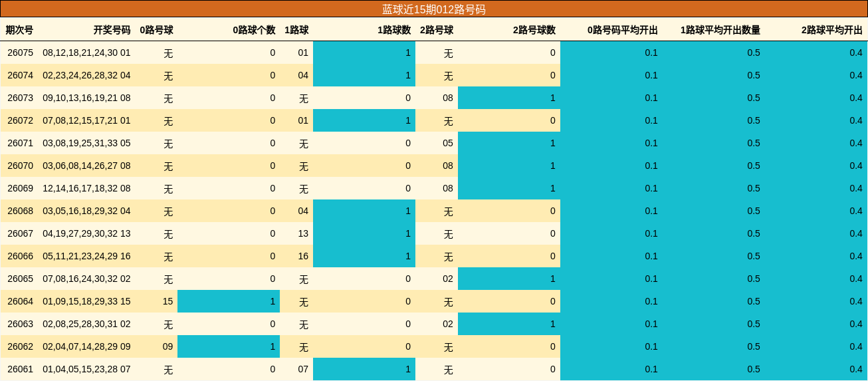Click period number 26067
The height and width of the screenshot is (381, 868).
point(20,233)
